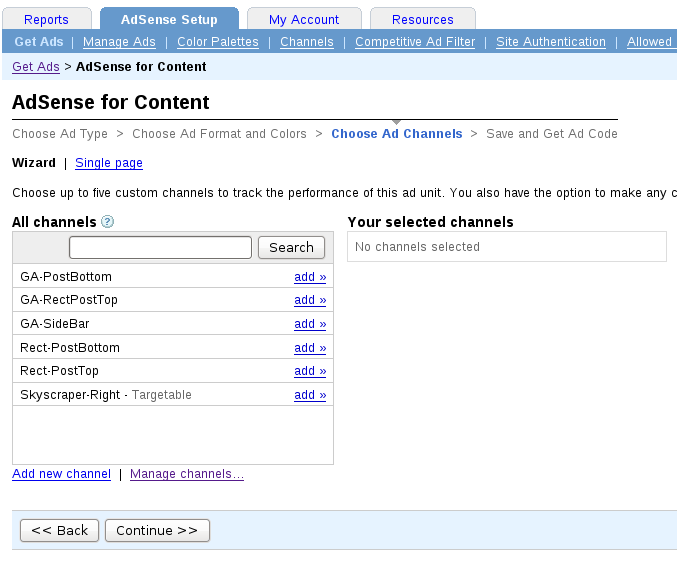The height and width of the screenshot is (561, 677).
Task: Click the All channels heading
Action: tap(54, 222)
